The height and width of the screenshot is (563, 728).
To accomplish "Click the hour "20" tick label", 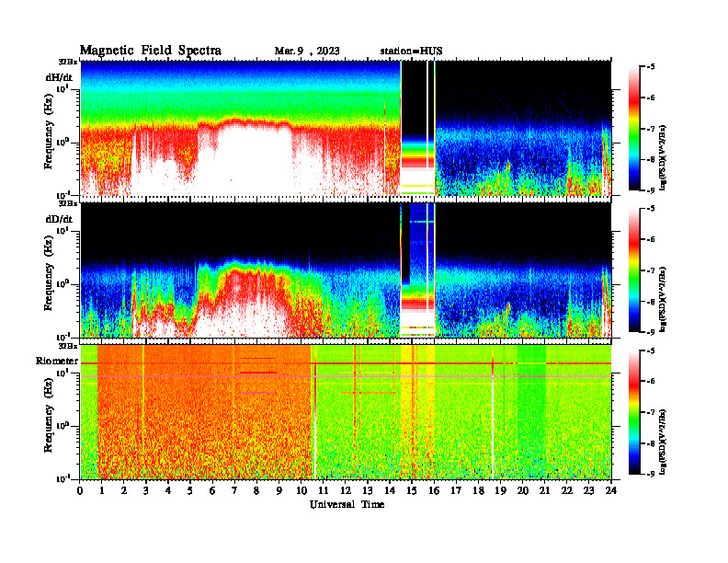I will click(523, 490).
